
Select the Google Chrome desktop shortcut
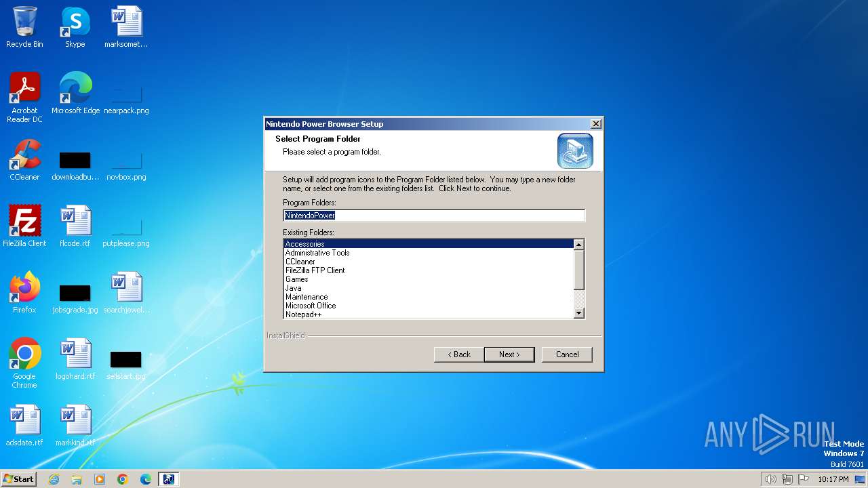[24, 363]
